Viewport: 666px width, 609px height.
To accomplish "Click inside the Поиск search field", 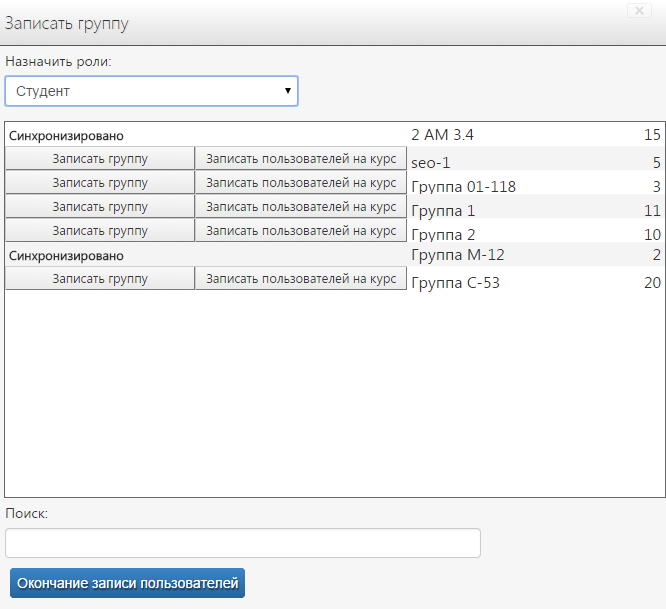I will click(x=243, y=543).
